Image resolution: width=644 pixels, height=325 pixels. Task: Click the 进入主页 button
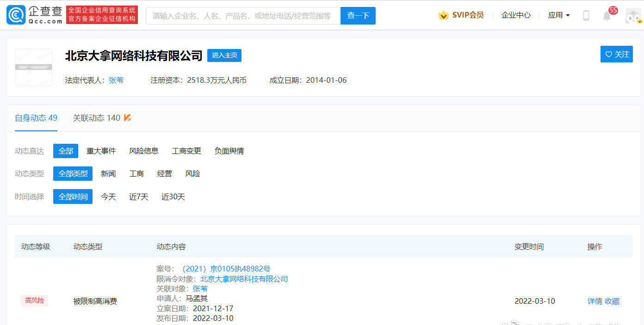pos(224,55)
